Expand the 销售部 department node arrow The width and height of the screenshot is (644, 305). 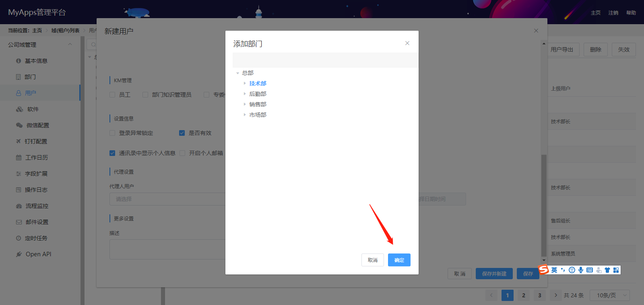(x=244, y=104)
